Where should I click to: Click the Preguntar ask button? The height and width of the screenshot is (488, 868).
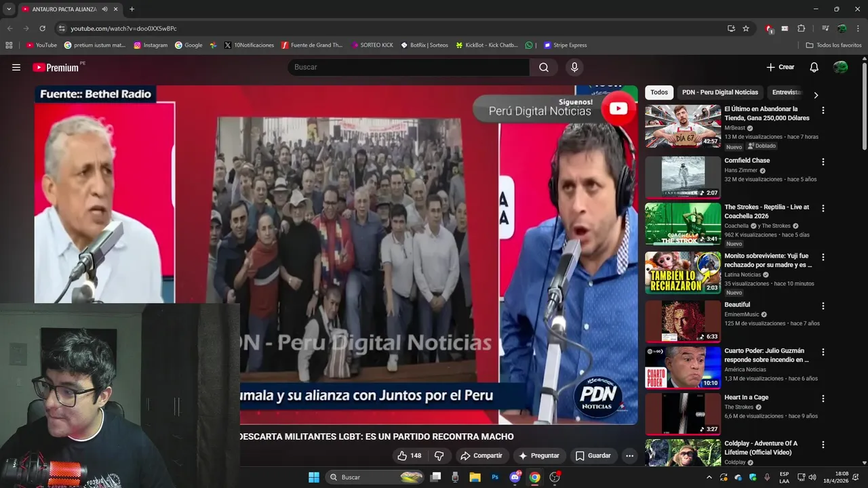pos(539,455)
